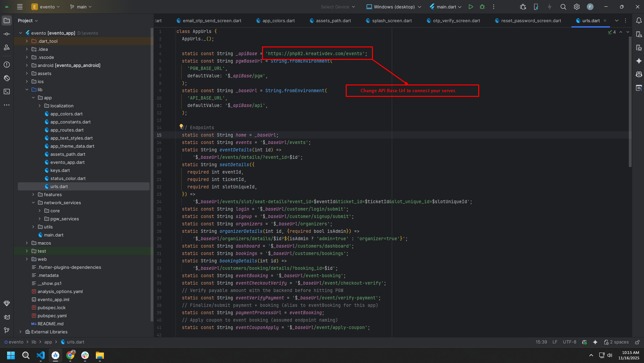Start debugging with the Debug icon
644x363 pixels.
click(x=482, y=7)
